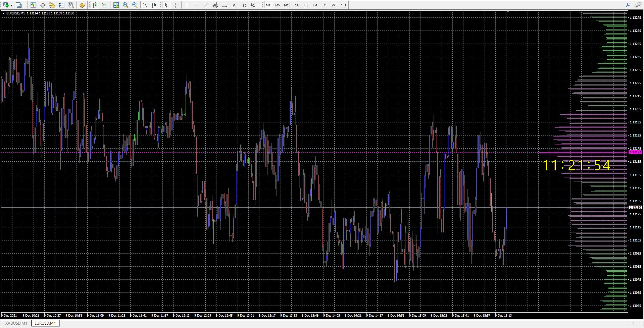
Task: Expand the Arrows tool dropdown
Action: coord(258,5)
